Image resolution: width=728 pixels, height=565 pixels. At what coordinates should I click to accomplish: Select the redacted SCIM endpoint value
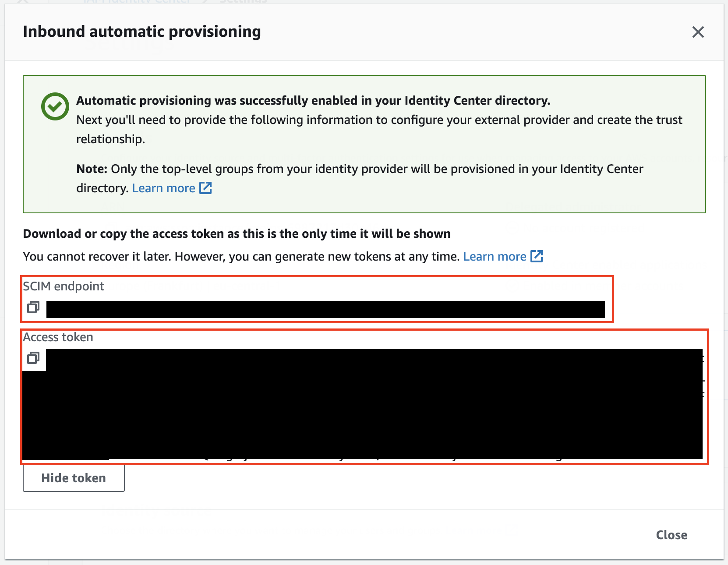325,309
